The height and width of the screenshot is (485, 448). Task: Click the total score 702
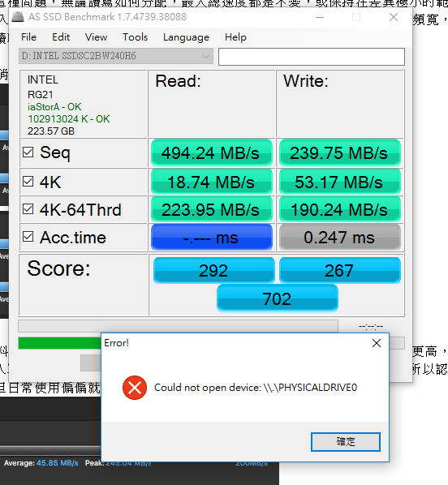click(x=277, y=298)
